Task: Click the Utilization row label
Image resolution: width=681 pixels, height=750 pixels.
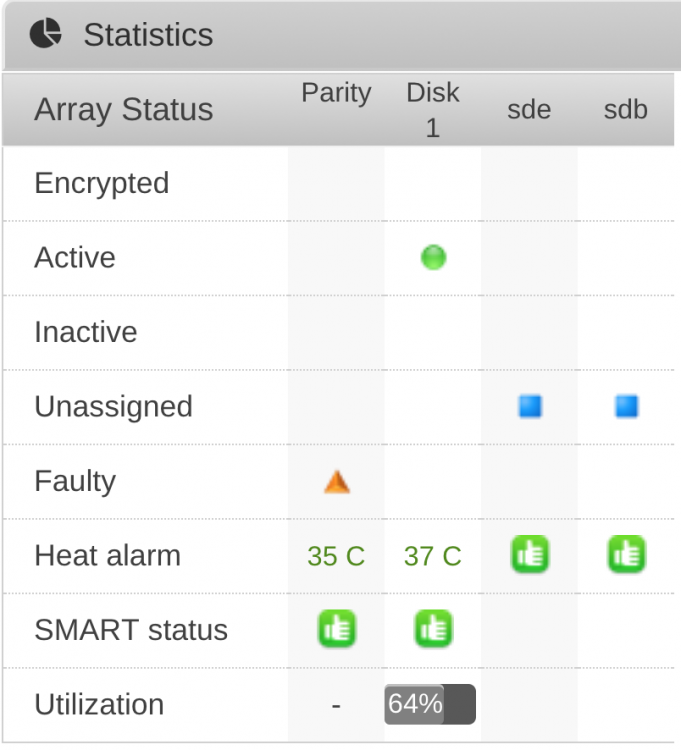Action: click(99, 704)
